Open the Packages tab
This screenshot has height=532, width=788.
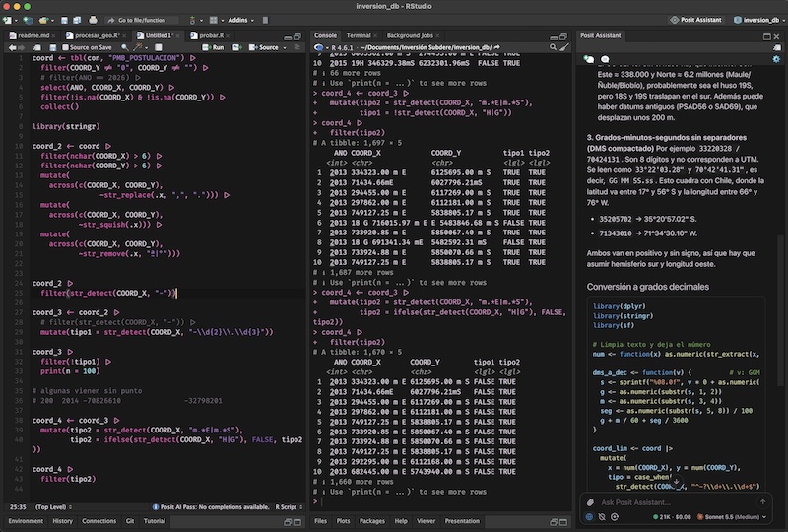[x=372, y=521]
